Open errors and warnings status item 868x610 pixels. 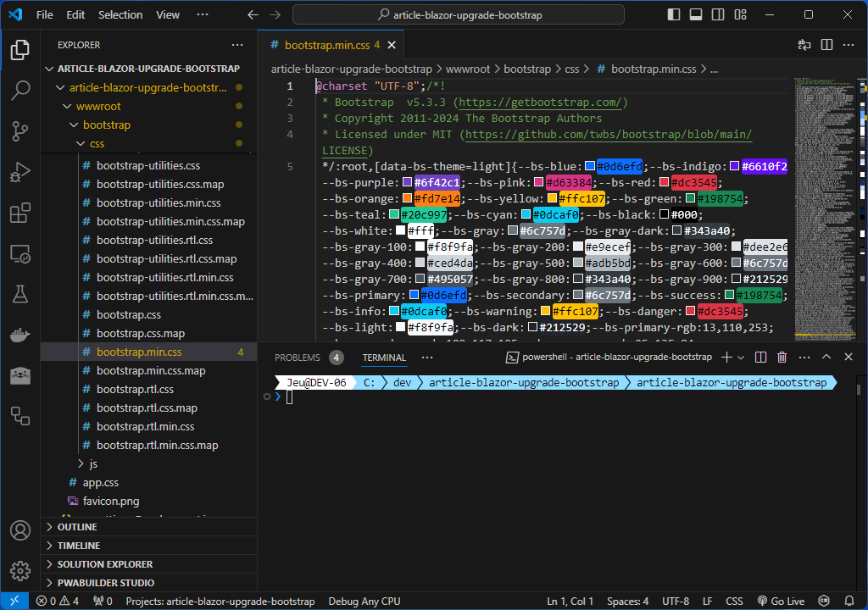(x=58, y=602)
